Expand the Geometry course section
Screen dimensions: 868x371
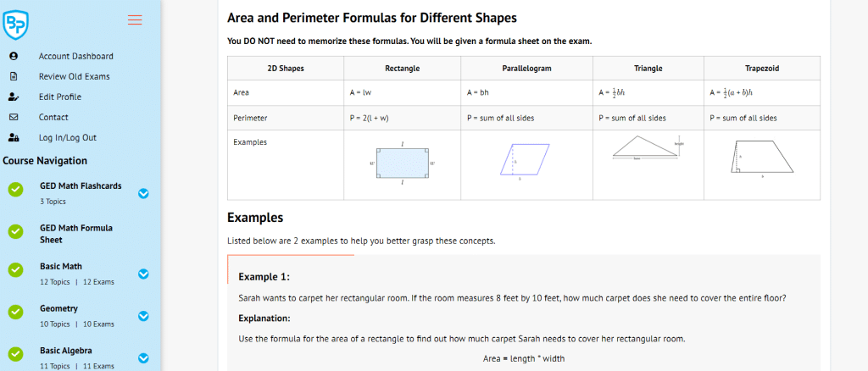(x=143, y=316)
